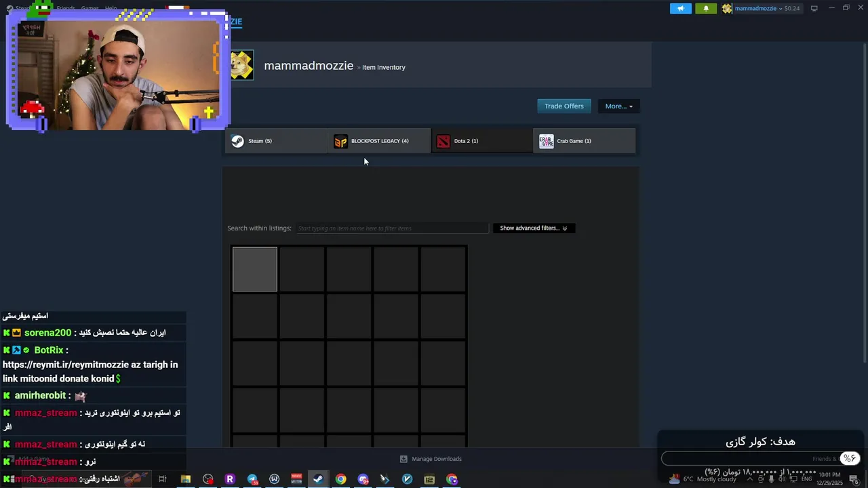The image size is (868, 488).
Task: Open the Trade Offers button
Action: 564,106
